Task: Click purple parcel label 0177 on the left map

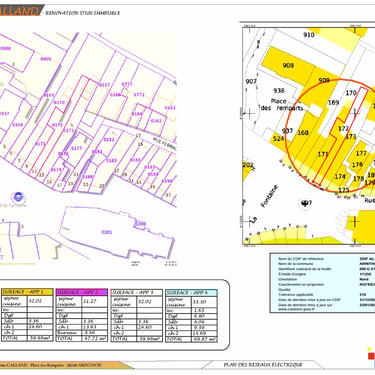Action: [77, 148]
